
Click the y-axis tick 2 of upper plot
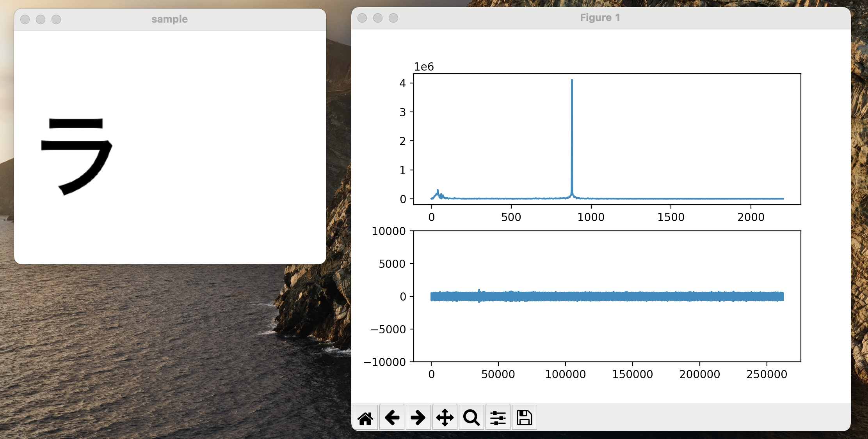click(403, 141)
